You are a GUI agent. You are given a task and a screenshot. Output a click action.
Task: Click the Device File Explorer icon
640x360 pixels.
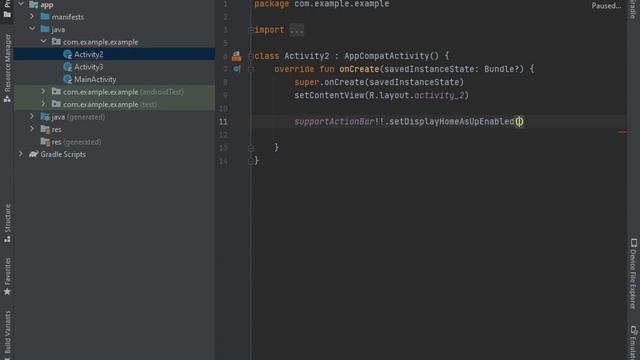633,243
